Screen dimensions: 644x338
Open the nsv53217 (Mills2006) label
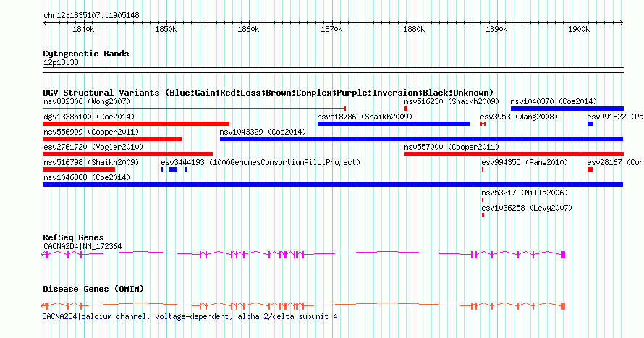point(525,193)
